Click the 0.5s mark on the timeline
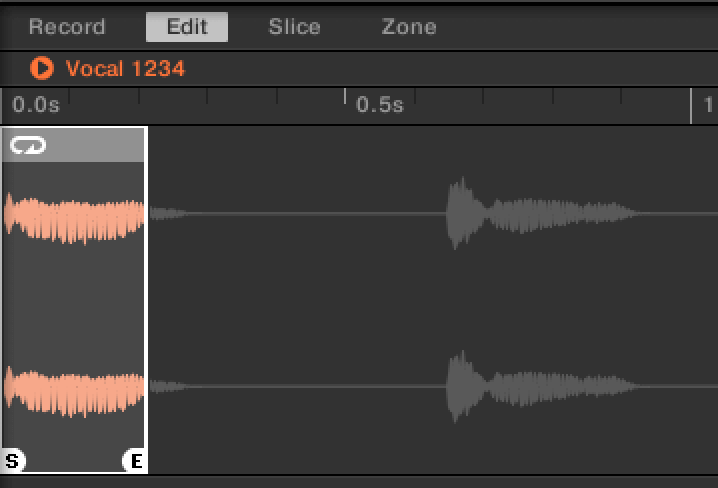718x488 pixels. click(379, 105)
